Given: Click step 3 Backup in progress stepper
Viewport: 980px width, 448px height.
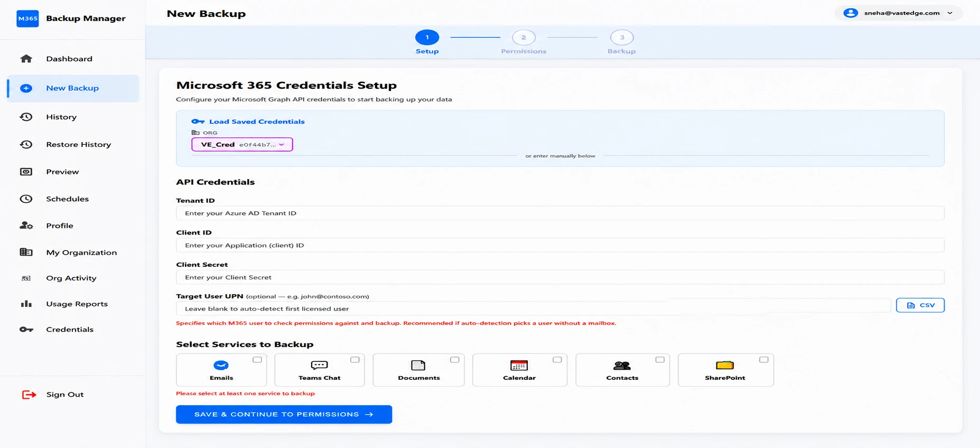Looking at the screenshot, I should click(x=622, y=42).
